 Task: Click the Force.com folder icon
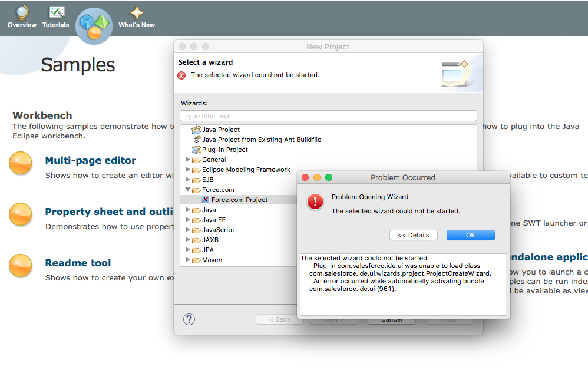[196, 190]
